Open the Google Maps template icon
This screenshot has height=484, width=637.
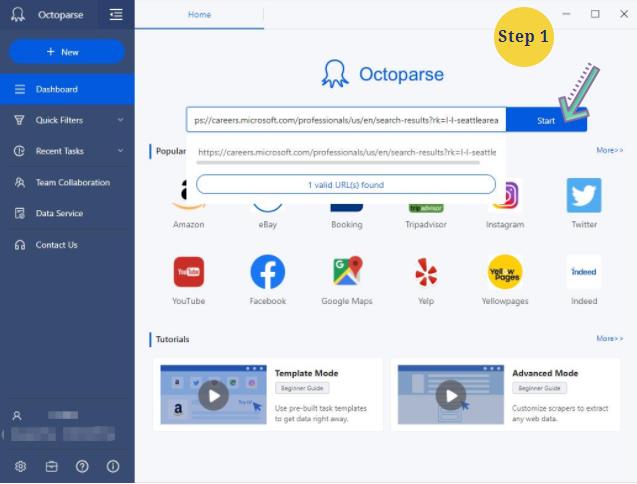[x=347, y=271]
